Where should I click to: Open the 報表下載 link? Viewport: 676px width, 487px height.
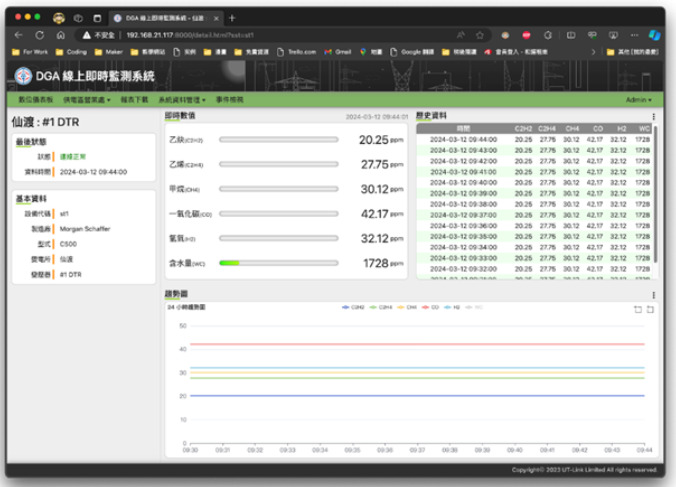[133, 100]
